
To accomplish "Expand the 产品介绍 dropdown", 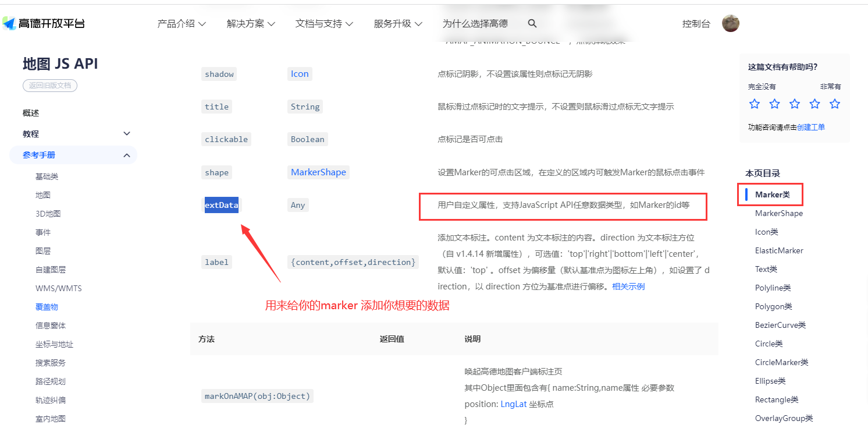I will pos(181,23).
